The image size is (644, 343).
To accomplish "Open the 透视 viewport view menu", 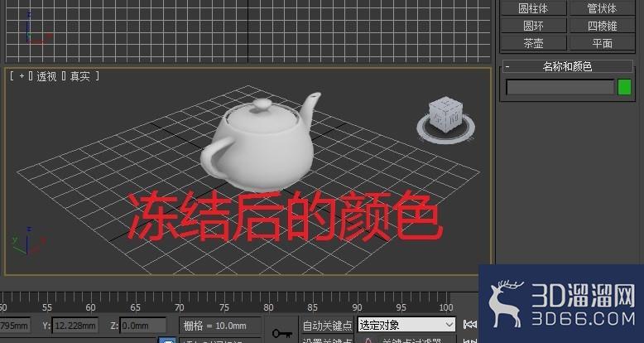I will click(46, 76).
